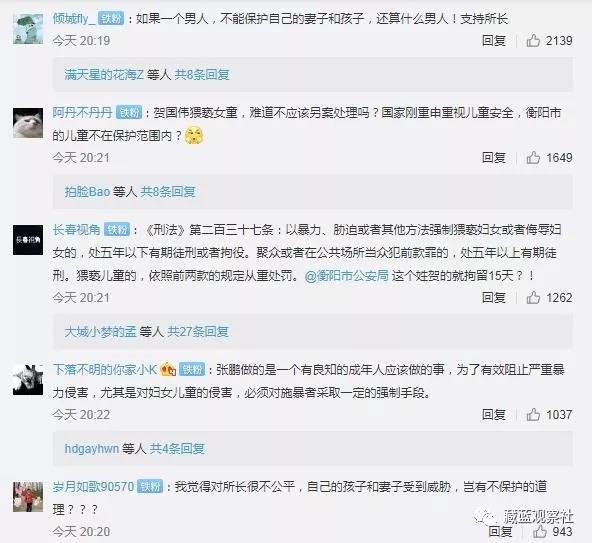
Task: Click 铁粉 badge beside 倾城fly_
Action: tap(111, 18)
